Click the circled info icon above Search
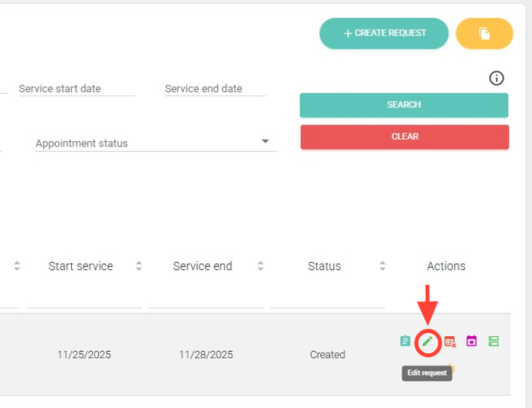Screen dimensions: 532x408 [x=496, y=78]
